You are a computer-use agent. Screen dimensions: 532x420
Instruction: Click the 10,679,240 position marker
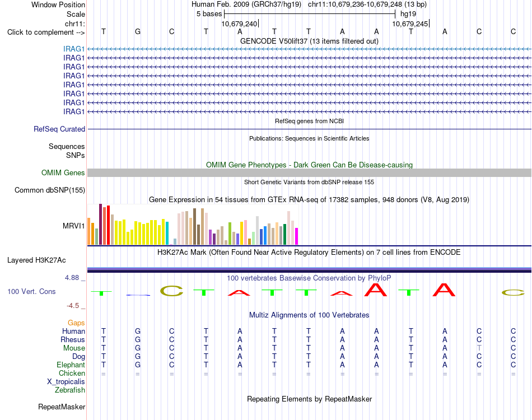point(239,24)
